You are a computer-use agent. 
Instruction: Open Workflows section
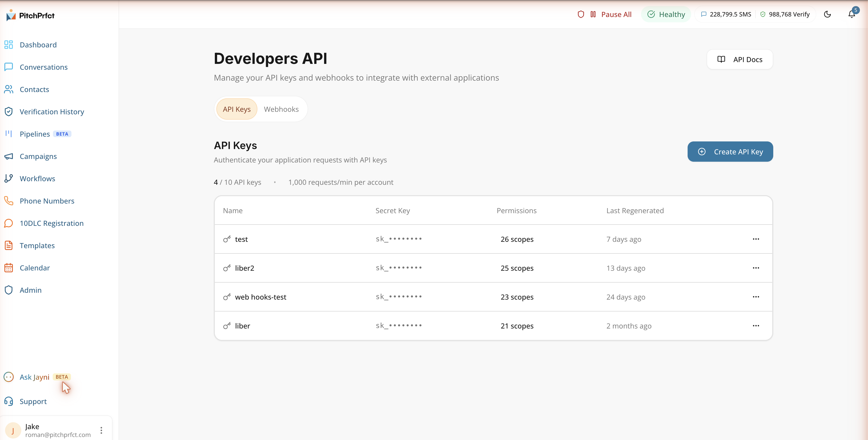click(x=37, y=178)
